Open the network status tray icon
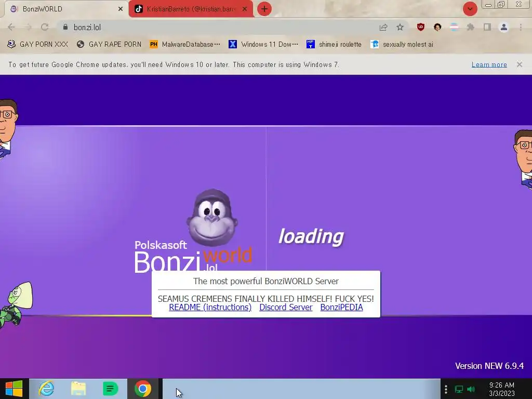This screenshot has height=399, width=532. tap(459, 389)
